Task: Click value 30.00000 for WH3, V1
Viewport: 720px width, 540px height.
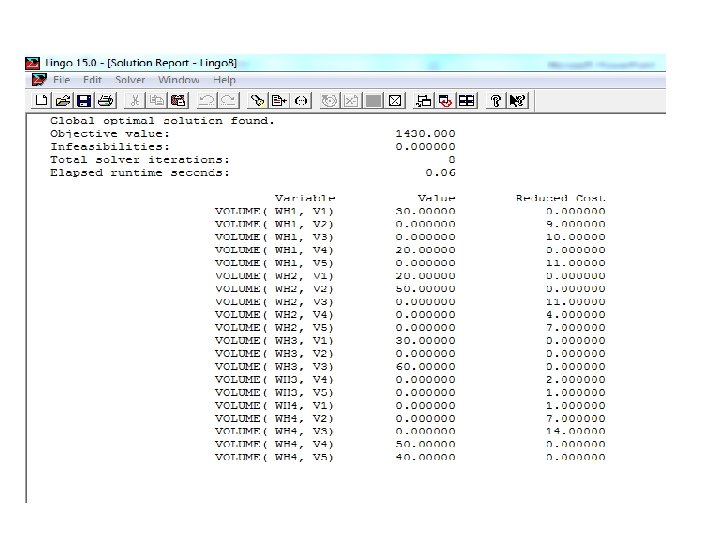Action: point(425,341)
